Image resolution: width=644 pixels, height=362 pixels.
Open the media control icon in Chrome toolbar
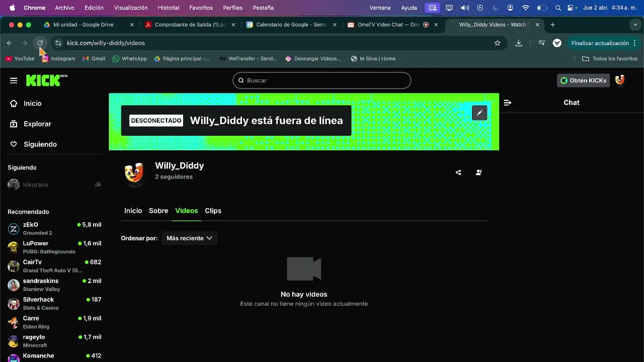click(541, 43)
